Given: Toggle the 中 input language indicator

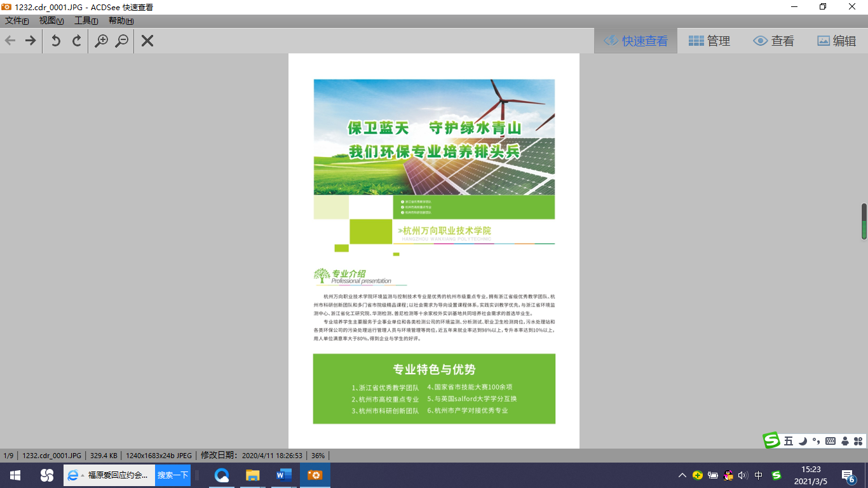Looking at the screenshot, I should click(x=759, y=475).
